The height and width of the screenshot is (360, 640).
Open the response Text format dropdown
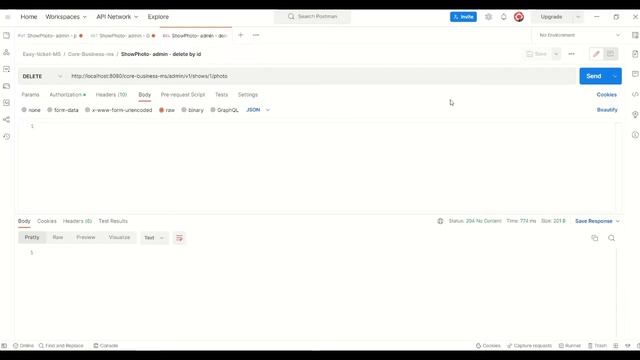tap(154, 238)
